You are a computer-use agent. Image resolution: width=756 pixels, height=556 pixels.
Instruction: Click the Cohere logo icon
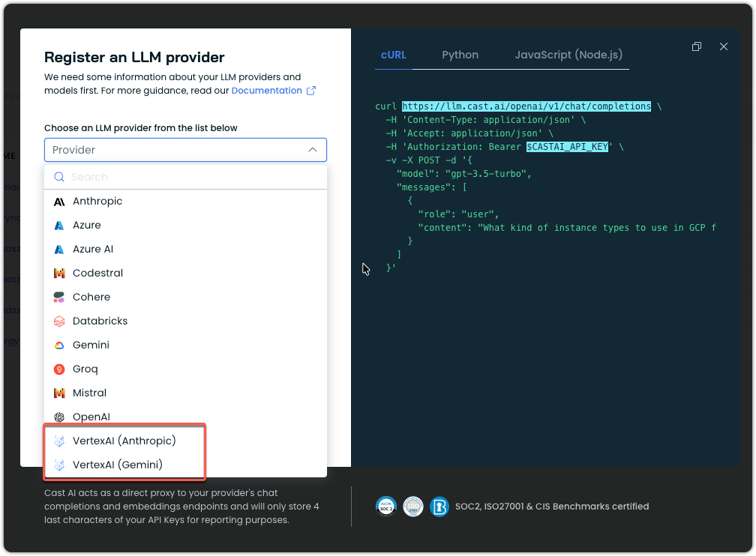[58, 297]
